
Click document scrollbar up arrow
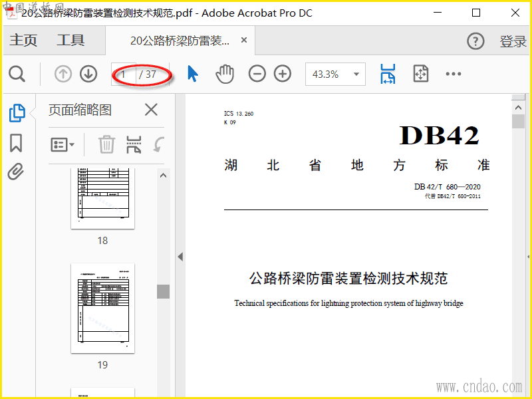(518, 108)
